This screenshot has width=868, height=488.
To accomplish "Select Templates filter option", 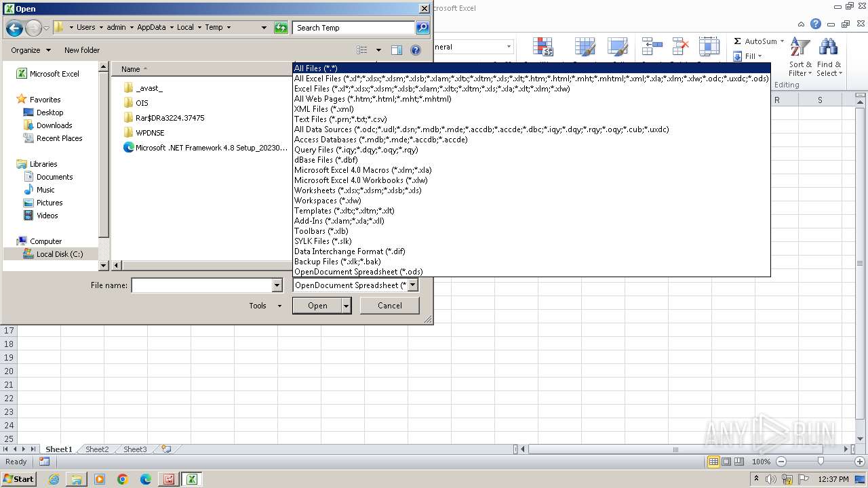I will pyautogui.click(x=532, y=211).
